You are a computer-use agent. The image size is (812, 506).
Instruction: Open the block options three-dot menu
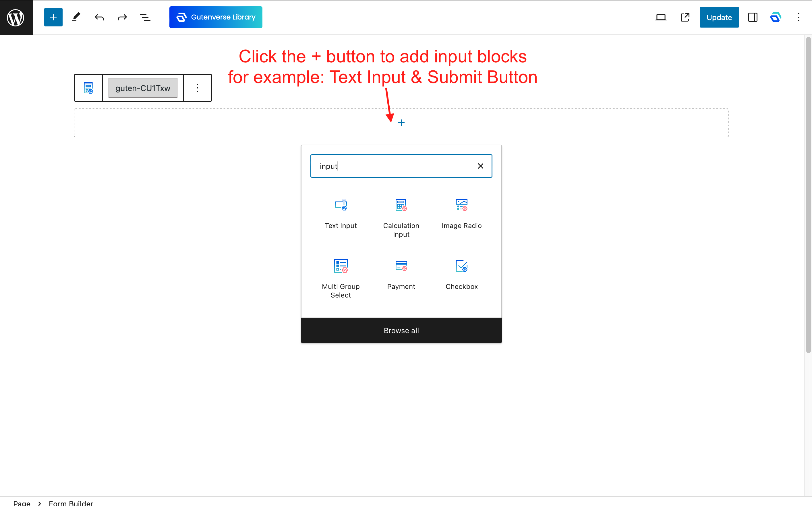tap(197, 88)
